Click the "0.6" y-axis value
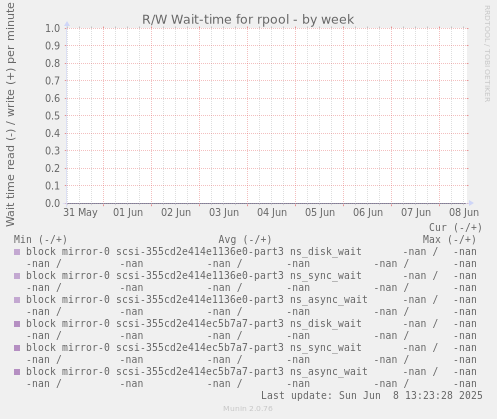This screenshot has height=419, width=497. [53, 98]
